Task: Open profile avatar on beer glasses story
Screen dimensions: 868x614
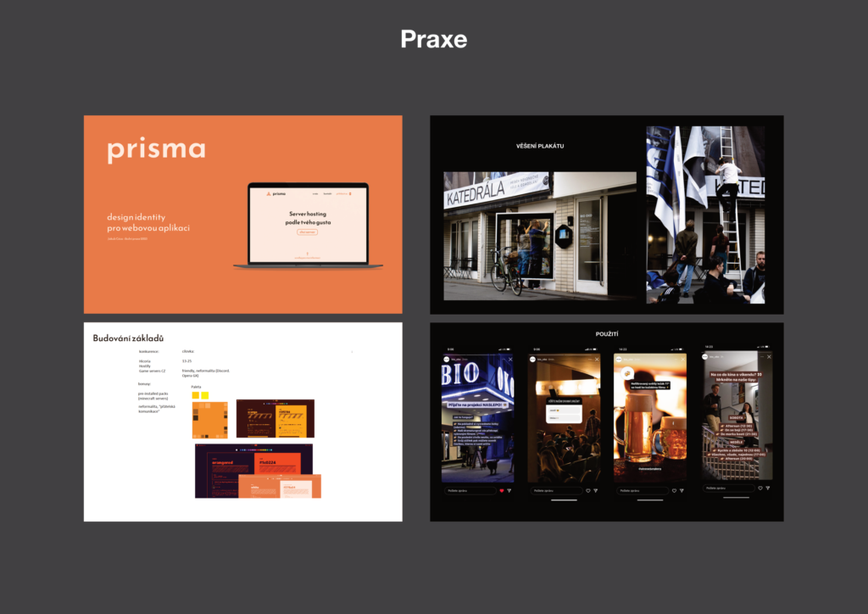Action: point(619,360)
